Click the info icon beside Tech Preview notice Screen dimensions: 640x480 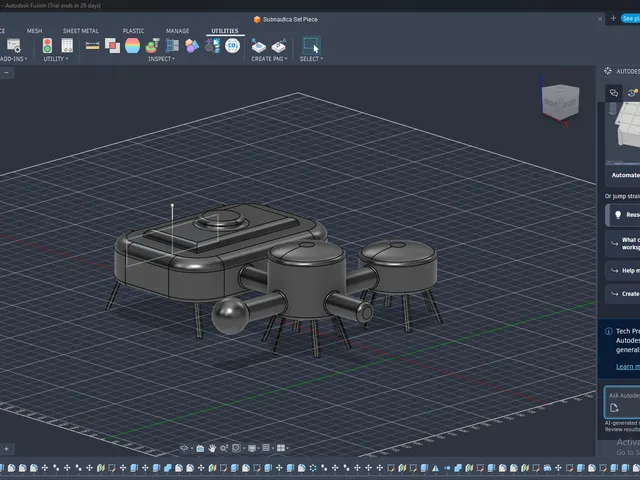609,331
